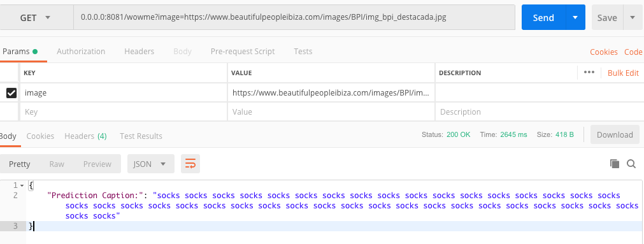The width and height of the screenshot is (644, 244).
Task: Switch to the Params tab
Action: [20, 52]
